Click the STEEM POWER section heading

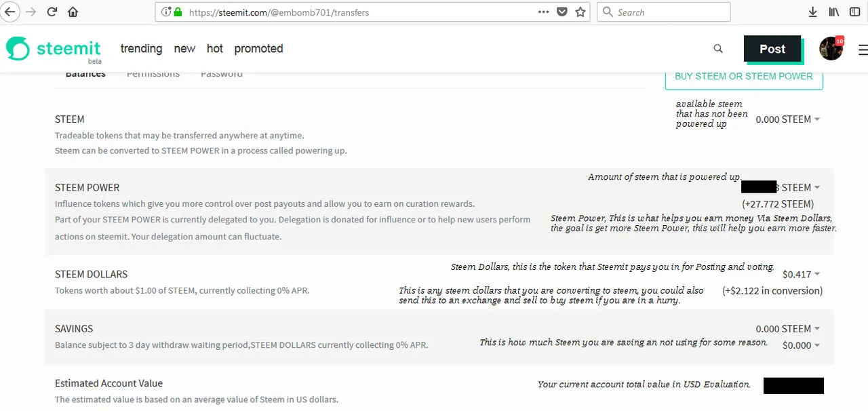[87, 187]
